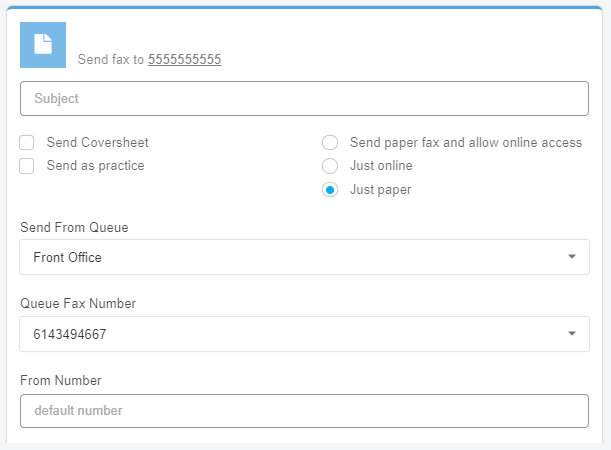The width and height of the screenshot is (611, 450).
Task: Focus the From Number default number field
Action: pyautogui.click(x=304, y=411)
